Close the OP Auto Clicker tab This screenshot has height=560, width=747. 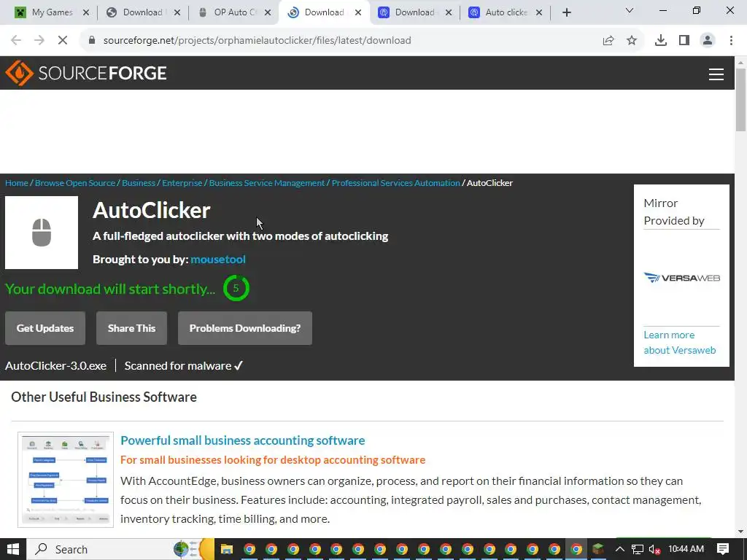tap(268, 12)
